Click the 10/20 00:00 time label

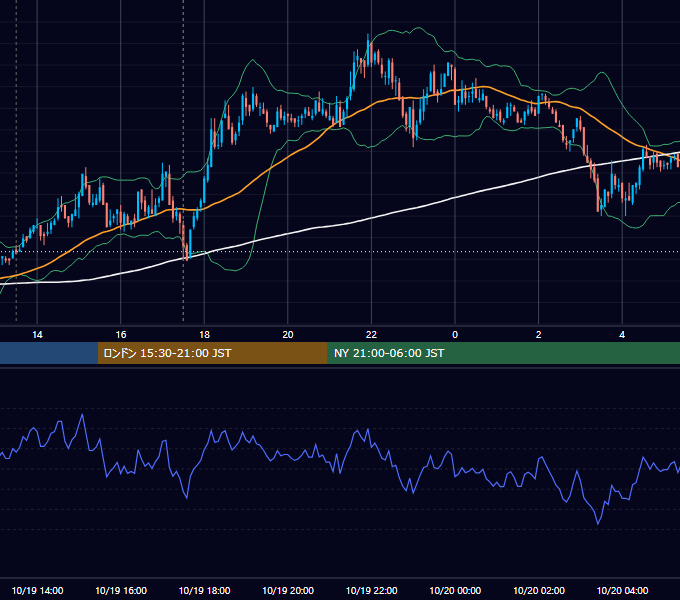pos(455,590)
